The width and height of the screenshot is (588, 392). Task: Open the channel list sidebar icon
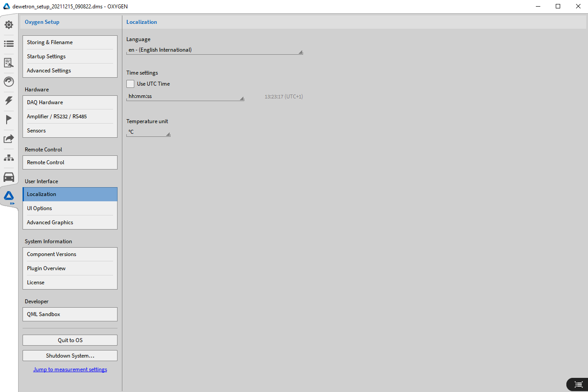pyautogui.click(x=9, y=44)
